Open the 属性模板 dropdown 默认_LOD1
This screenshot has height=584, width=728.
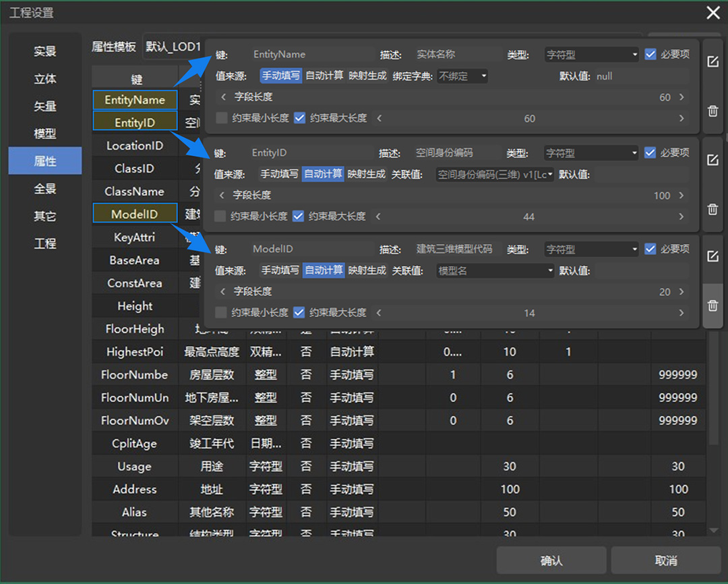click(x=173, y=47)
